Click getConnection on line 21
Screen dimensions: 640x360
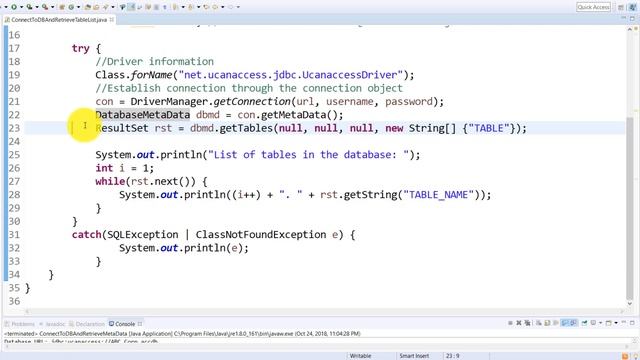[252, 101]
